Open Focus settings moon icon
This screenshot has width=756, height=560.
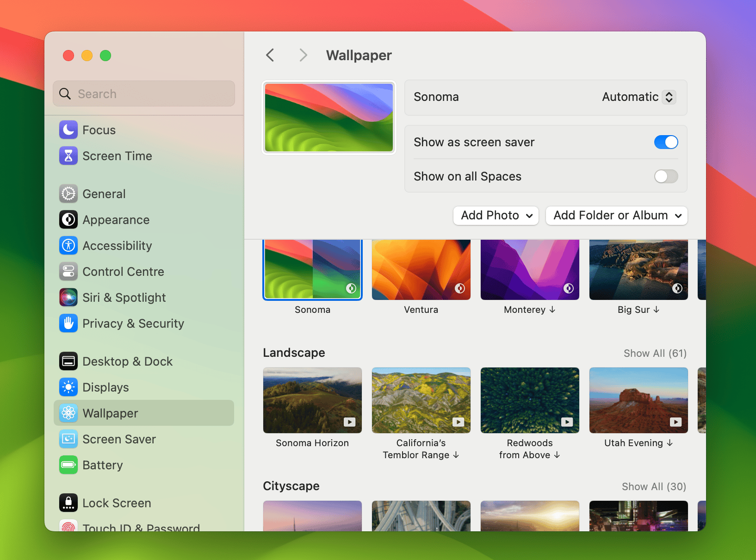point(68,130)
